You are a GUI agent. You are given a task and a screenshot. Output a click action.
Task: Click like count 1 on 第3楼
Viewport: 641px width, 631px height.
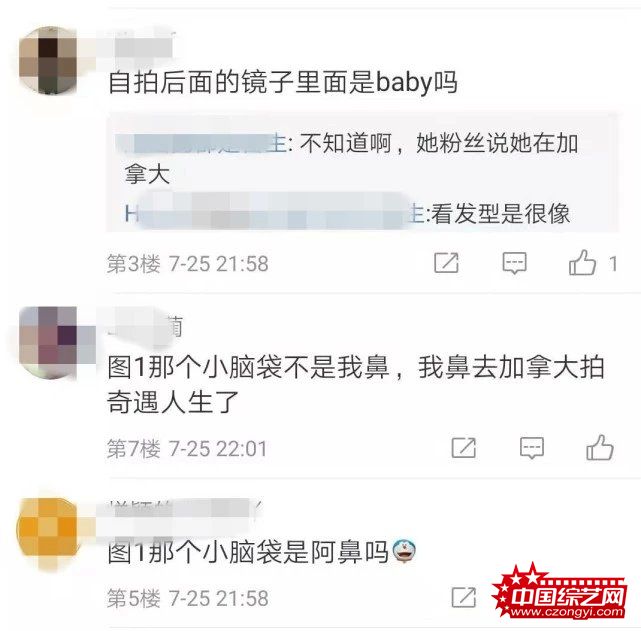(x=612, y=263)
